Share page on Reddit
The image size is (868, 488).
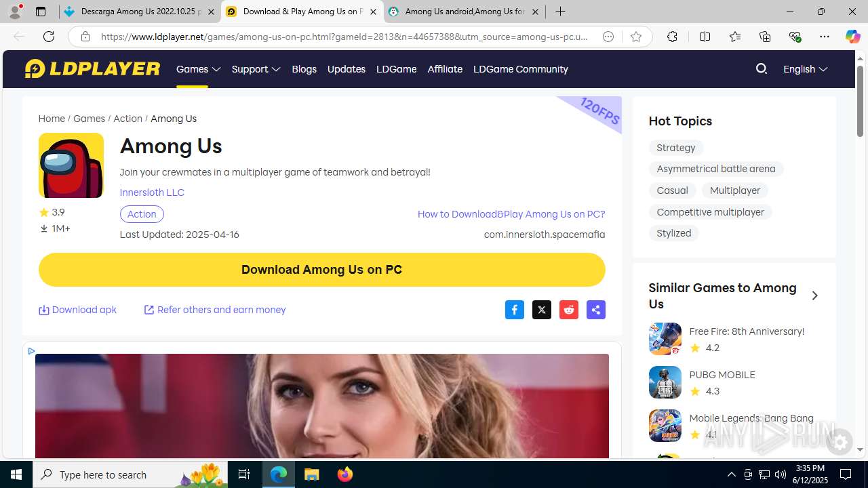click(569, 310)
